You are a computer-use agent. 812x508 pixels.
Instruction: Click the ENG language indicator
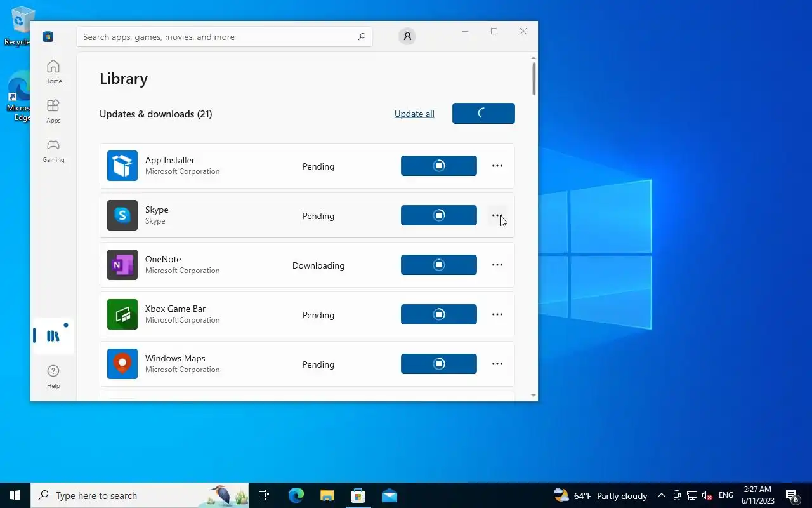click(x=726, y=495)
